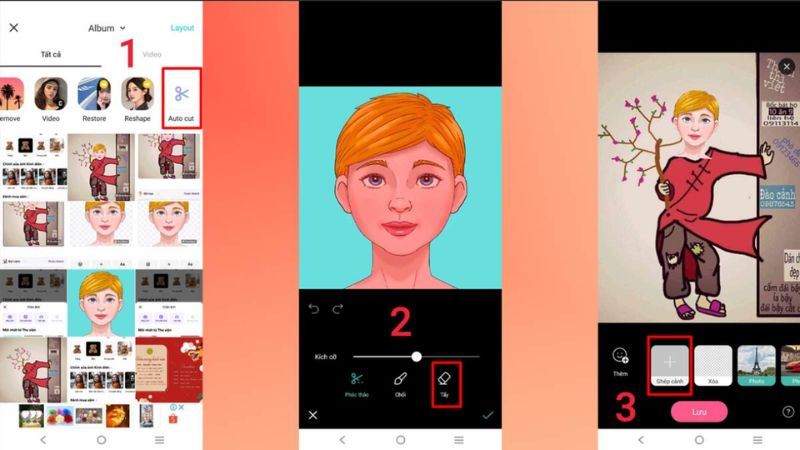Open the help question mark icon

pos(789,412)
